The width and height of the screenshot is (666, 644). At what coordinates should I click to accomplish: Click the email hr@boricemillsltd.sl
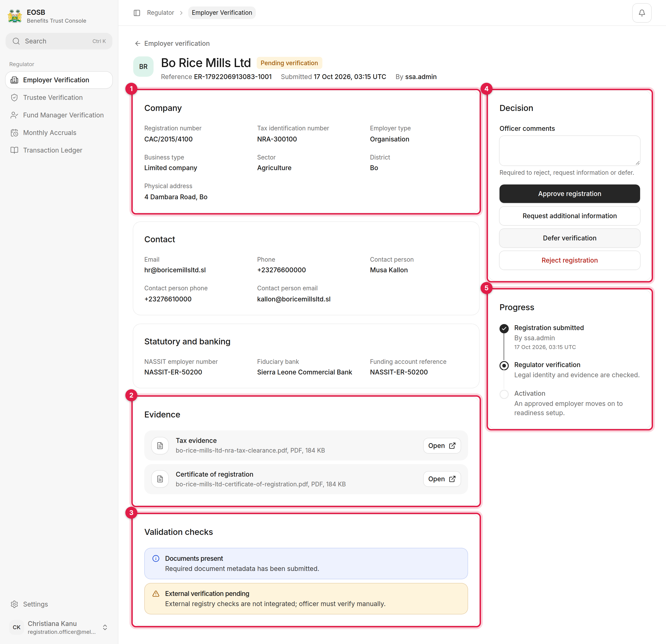click(x=175, y=270)
